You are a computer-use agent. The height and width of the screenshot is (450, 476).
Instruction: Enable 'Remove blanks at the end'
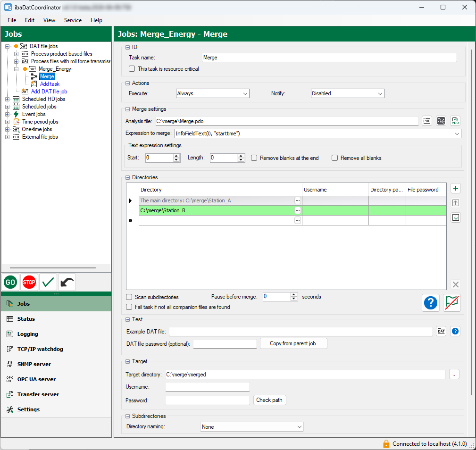point(254,158)
